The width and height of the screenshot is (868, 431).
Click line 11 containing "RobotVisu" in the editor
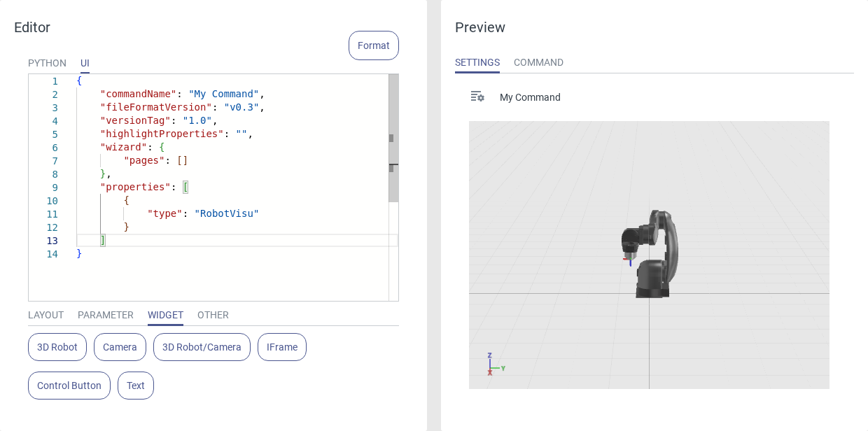pyautogui.click(x=203, y=214)
